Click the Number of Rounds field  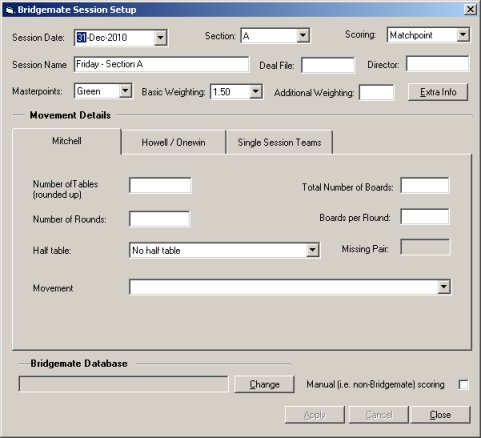(x=160, y=219)
